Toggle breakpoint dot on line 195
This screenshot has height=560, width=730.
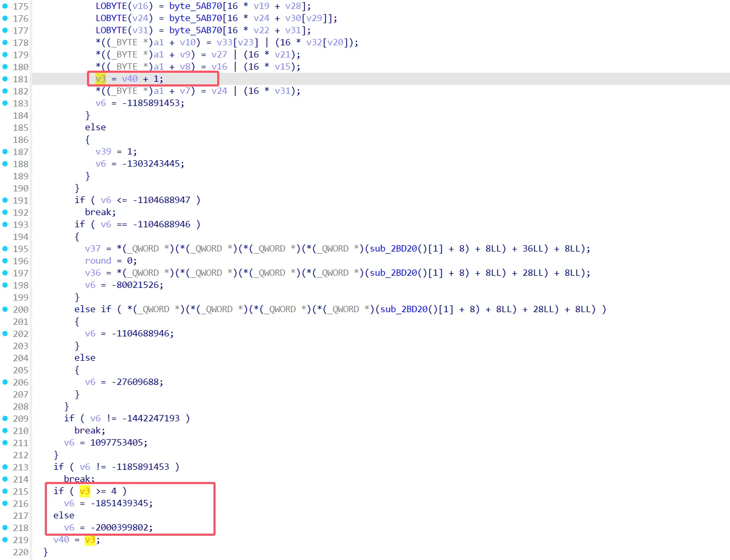(x=5, y=249)
